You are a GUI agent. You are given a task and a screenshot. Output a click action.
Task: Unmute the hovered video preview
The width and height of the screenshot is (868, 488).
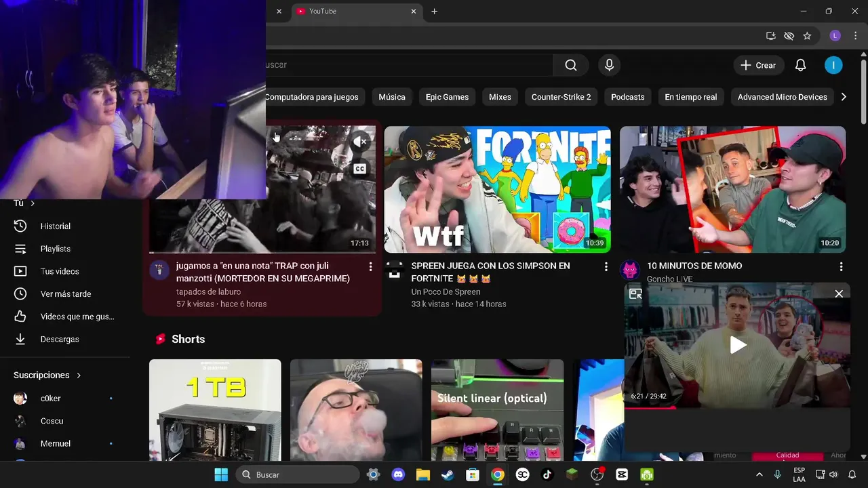coord(360,142)
